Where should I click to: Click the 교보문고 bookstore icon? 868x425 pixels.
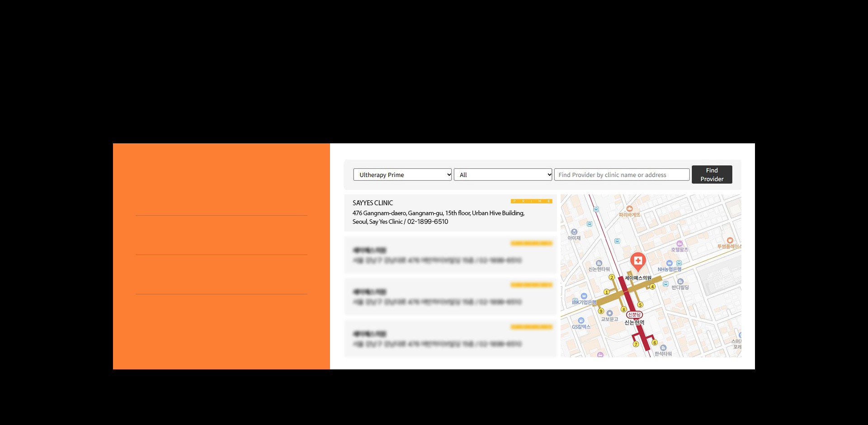click(609, 313)
